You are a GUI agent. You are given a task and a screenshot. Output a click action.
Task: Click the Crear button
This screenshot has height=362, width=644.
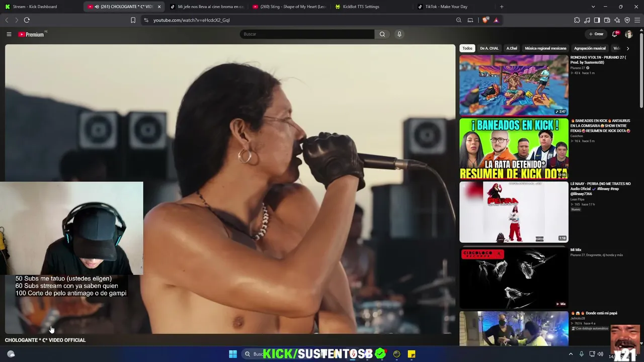click(x=596, y=34)
